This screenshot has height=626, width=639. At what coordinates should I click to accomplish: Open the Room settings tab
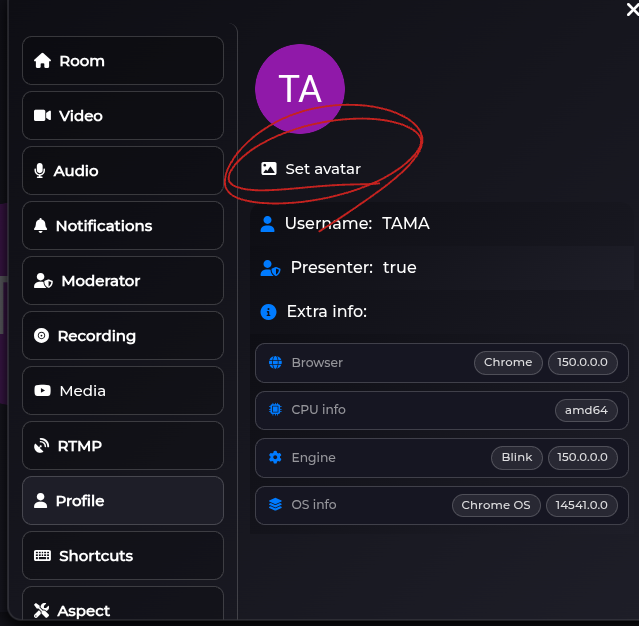coord(123,61)
